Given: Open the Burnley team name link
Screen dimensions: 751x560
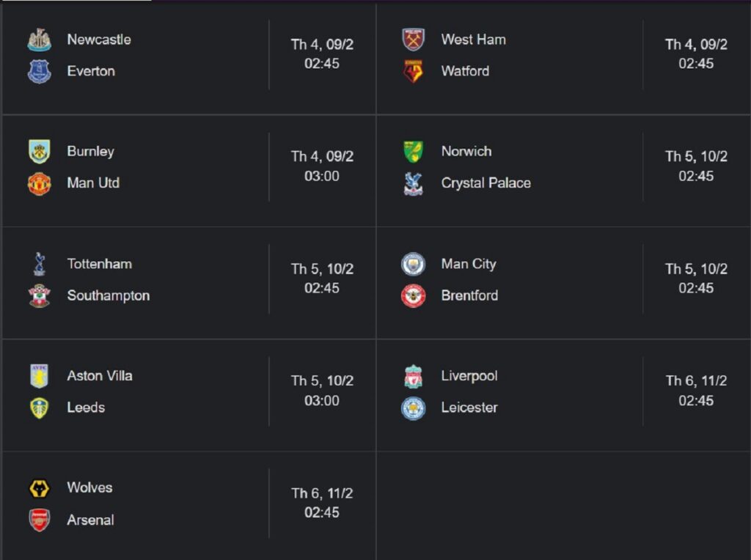Looking at the screenshot, I should pos(90,151).
